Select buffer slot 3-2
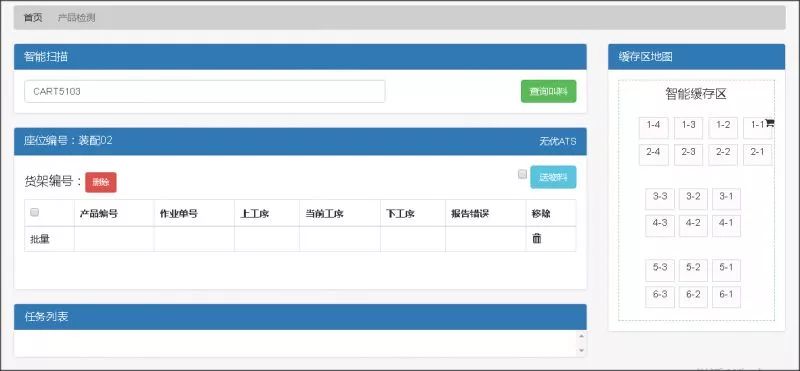Viewport: 800px width, 371px height. click(693, 199)
